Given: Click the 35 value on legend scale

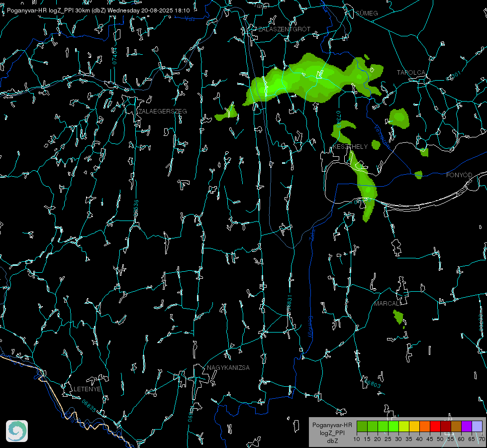Looking at the screenshot, I should click(x=409, y=439).
